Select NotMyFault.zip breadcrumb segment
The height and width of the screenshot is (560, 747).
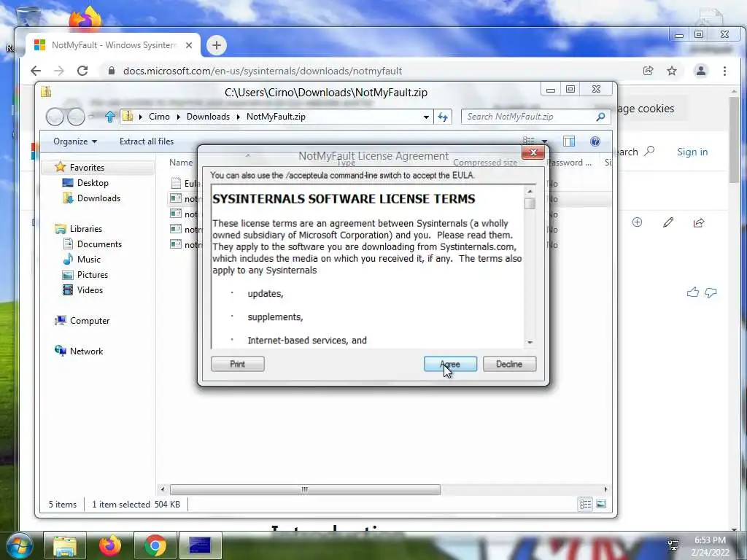[276, 117]
